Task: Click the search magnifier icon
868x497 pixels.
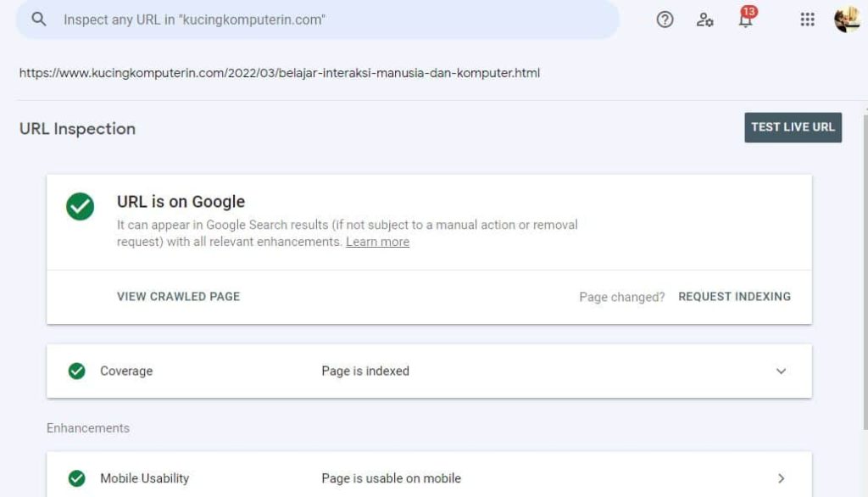Action: click(x=38, y=19)
